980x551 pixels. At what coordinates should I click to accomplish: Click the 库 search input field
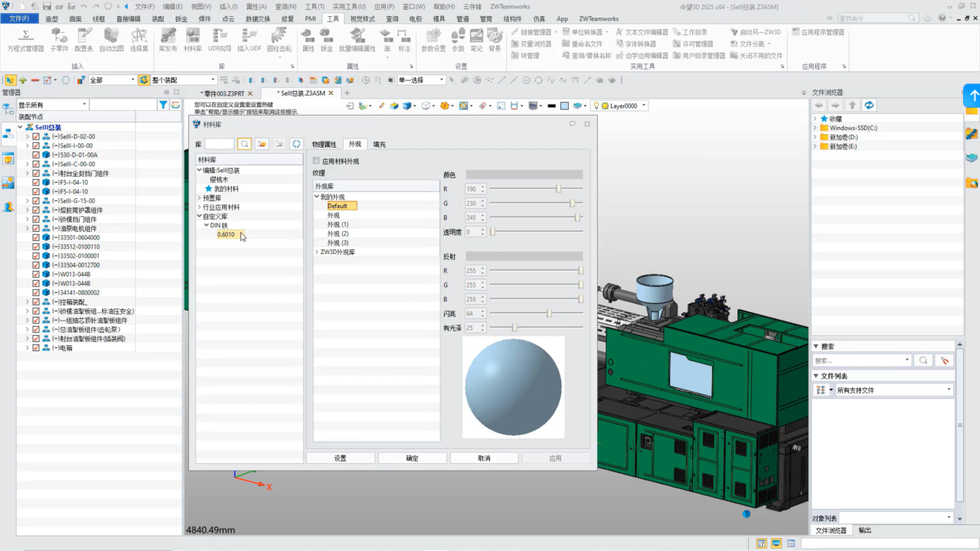(219, 144)
